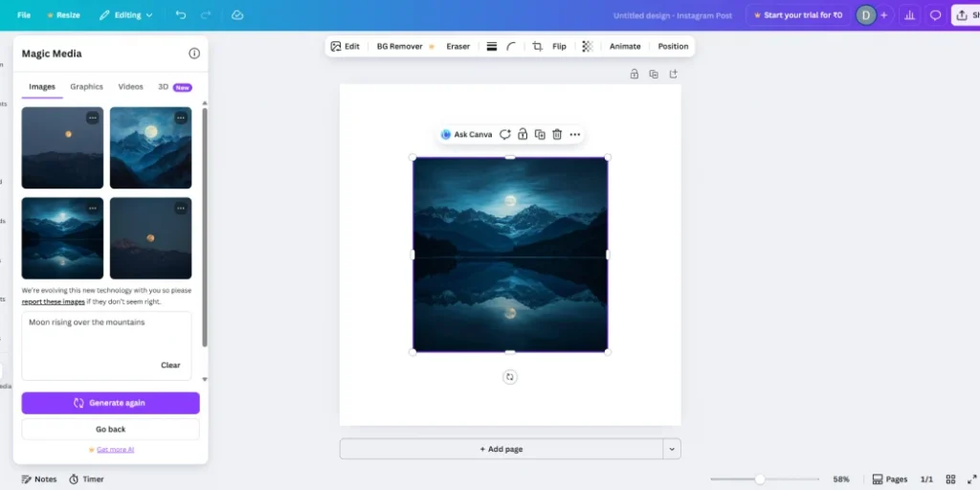Open more options in the floating toolbar
980x490 pixels.
pos(575,134)
